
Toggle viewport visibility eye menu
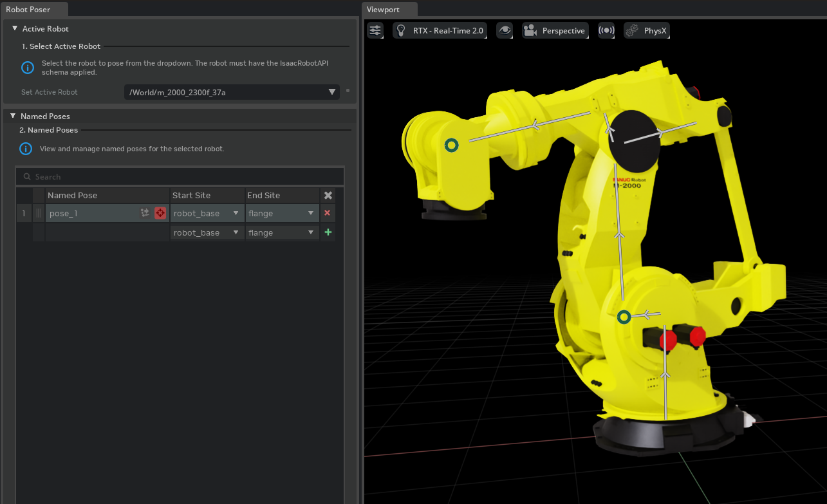click(x=505, y=30)
